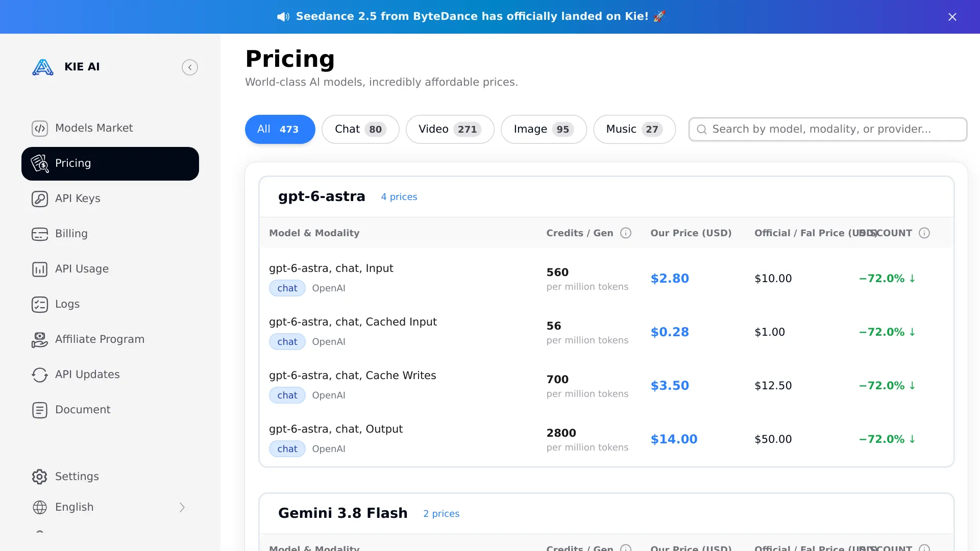Image resolution: width=980 pixels, height=551 pixels.
Task: Click the globe language icon
Action: tap(40, 508)
